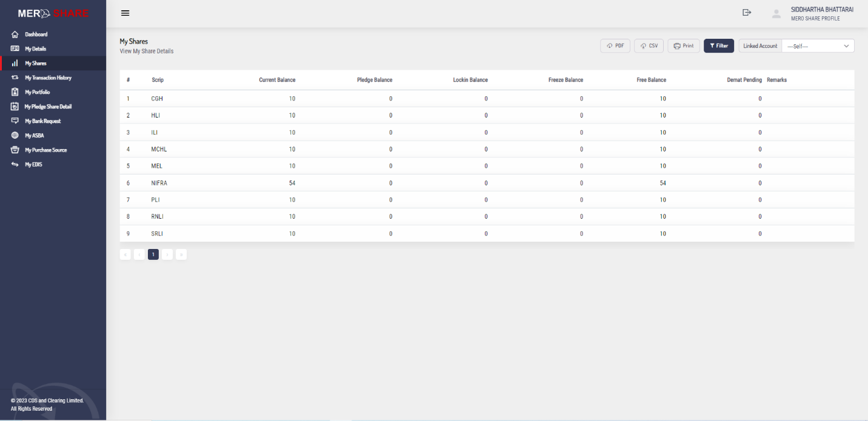Click the PLI scrip row
Screen dimensions: 868x421
[487, 200]
